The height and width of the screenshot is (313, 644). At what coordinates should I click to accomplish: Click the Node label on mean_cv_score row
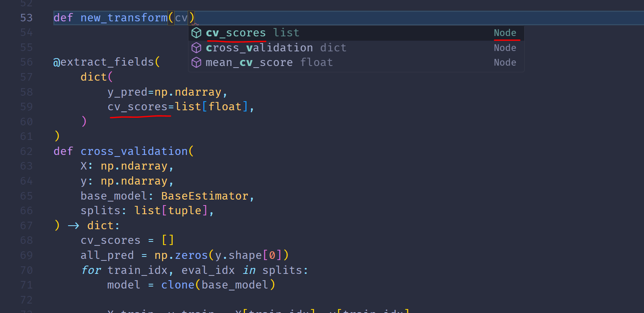pos(505,62)
